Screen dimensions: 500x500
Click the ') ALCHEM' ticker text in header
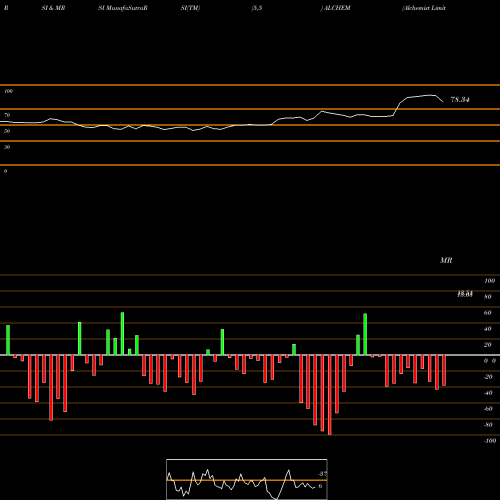[335, 8]
